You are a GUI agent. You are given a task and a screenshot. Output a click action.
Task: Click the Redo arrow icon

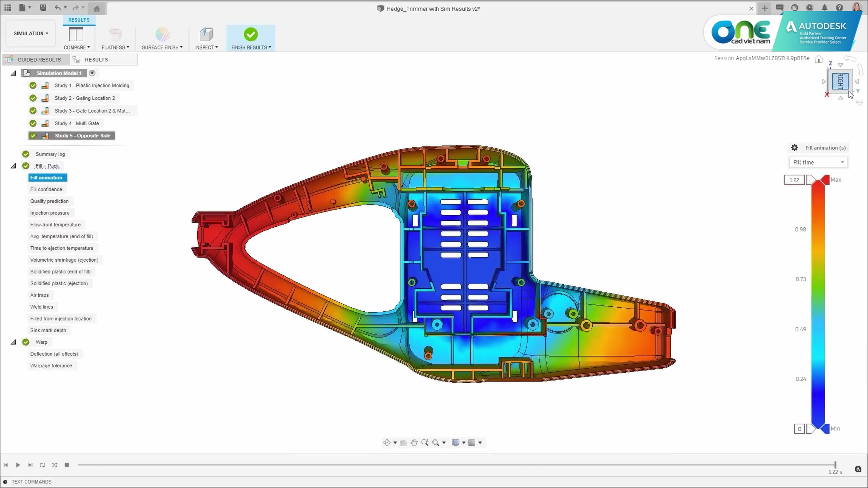pos(75,7)
